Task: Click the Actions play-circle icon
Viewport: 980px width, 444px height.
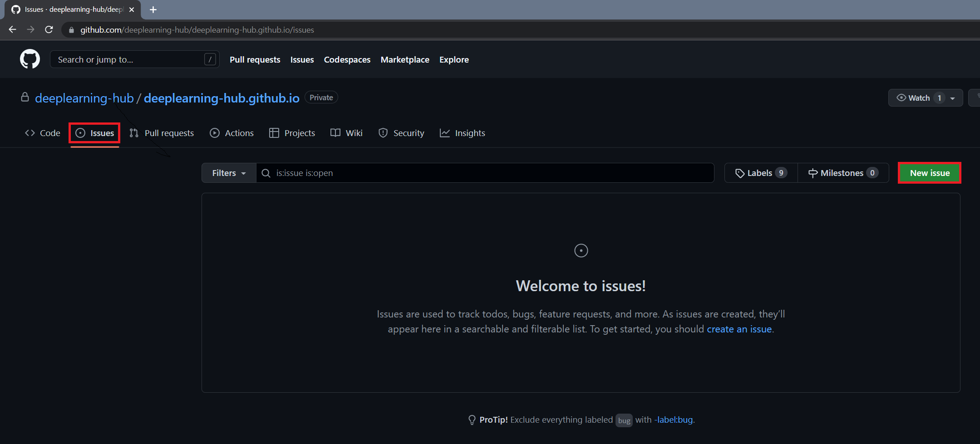Action: (x=215, y=133)
